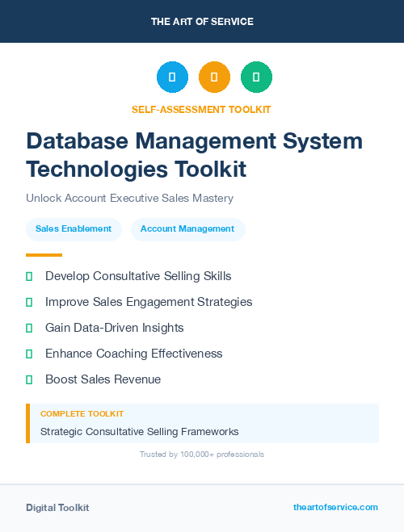
Task: Click Gain Data-Driven Insights item
Action: click(115, 328)
